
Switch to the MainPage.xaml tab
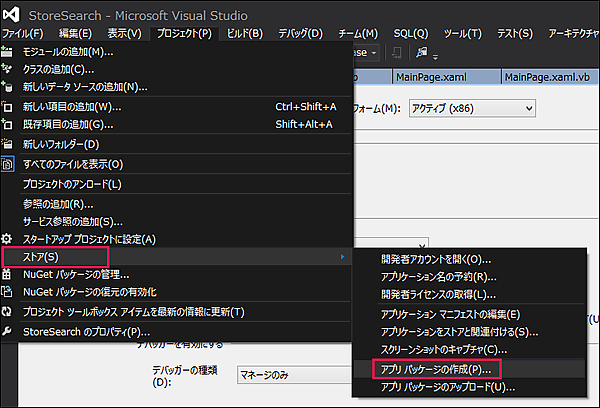447,77
